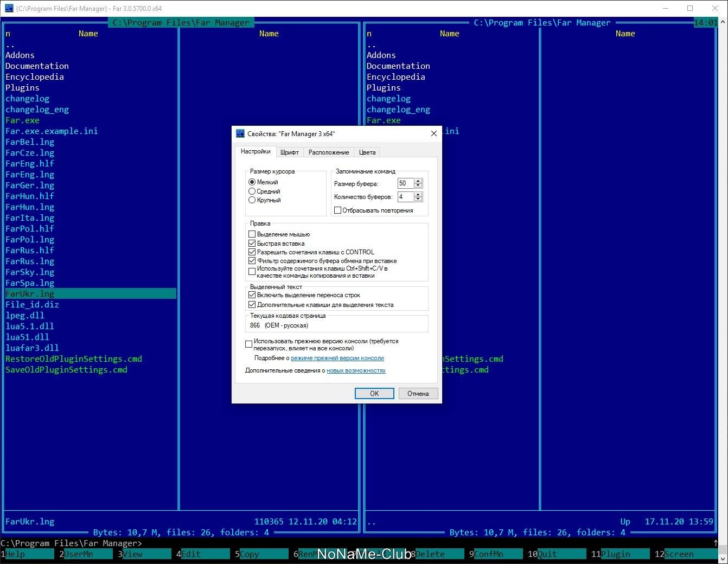Open the Настройки tab

pos(256,152)
